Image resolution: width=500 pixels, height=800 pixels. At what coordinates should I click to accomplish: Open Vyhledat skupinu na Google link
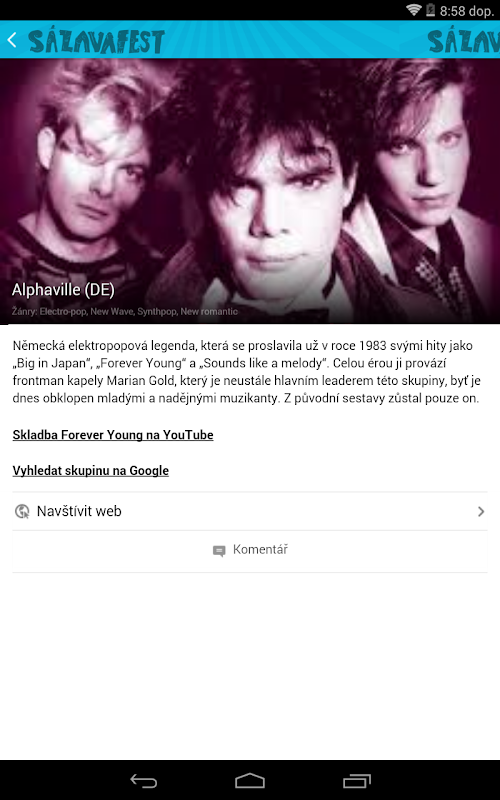90,470
